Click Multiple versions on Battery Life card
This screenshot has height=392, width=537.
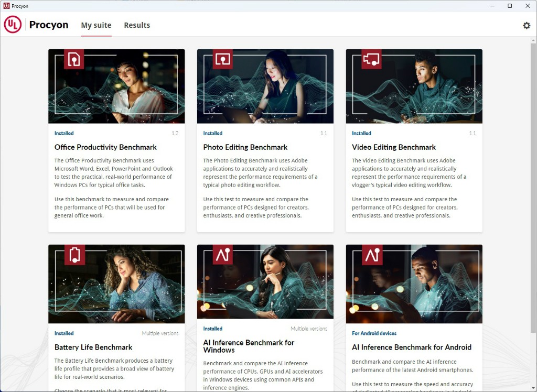160,333
